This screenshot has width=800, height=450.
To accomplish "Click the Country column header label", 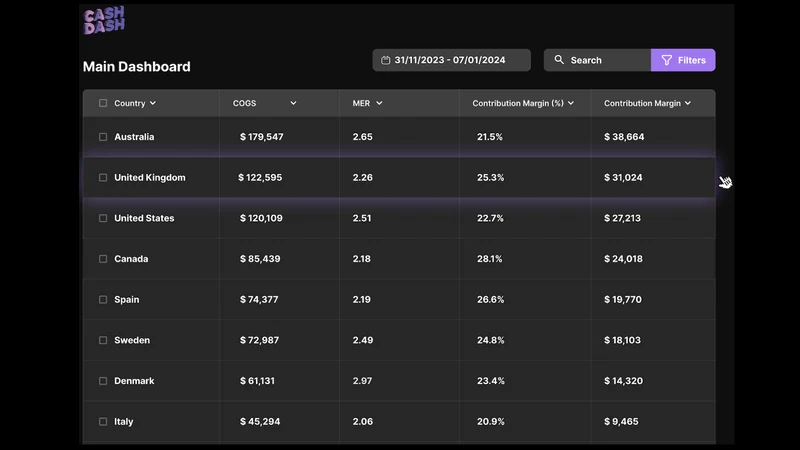I will (x=130, y=103).
